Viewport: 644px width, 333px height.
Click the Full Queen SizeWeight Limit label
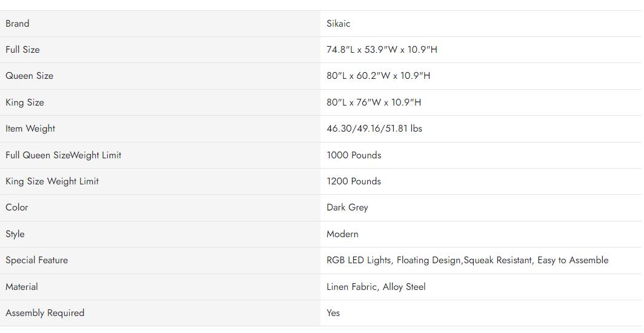click(64, 155)
